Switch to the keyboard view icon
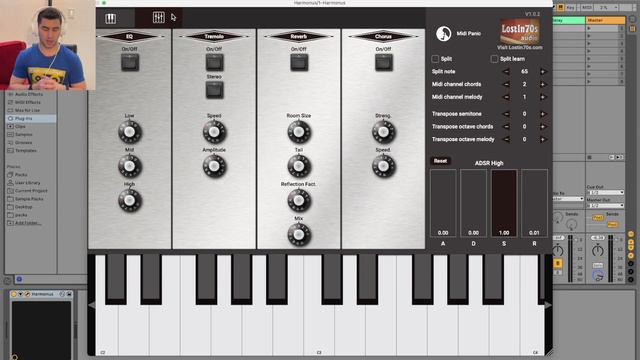640x360 pixels. tap(111, 18)
